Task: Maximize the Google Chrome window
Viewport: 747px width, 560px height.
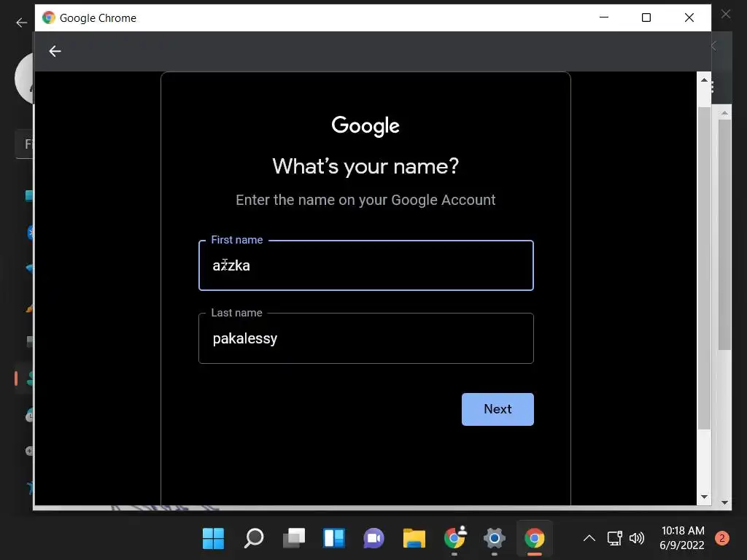Action: coord(646,17)
